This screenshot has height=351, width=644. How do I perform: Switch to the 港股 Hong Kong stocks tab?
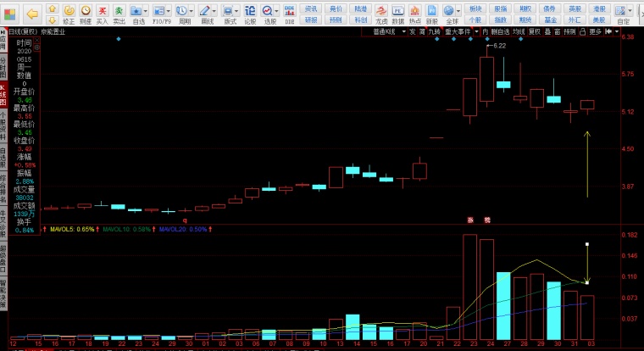[x=600, y=8]
